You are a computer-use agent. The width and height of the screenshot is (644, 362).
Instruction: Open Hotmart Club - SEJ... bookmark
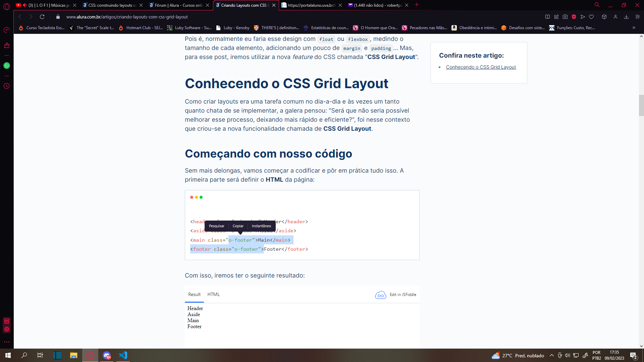coord(141,28)
